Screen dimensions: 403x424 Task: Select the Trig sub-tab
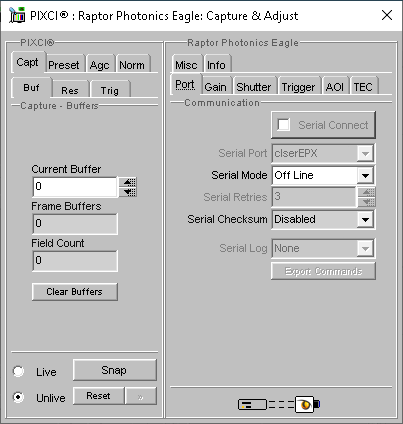[x=110, y=90]
